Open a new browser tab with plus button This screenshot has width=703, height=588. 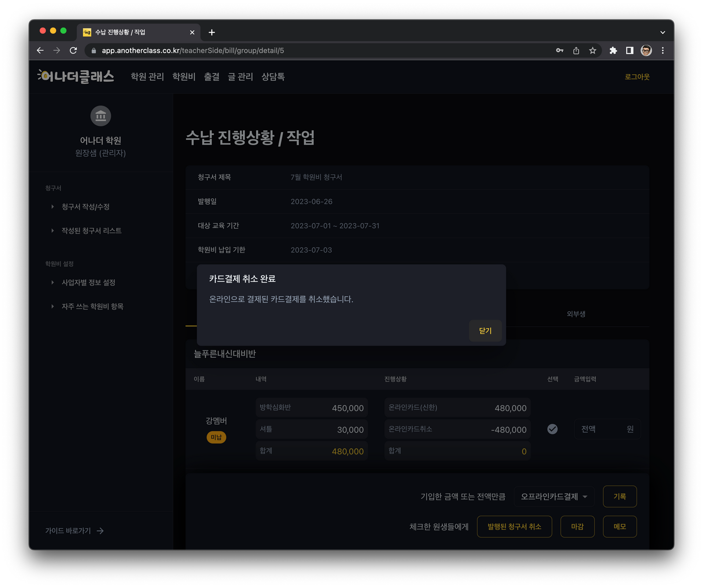coord(212,33)
